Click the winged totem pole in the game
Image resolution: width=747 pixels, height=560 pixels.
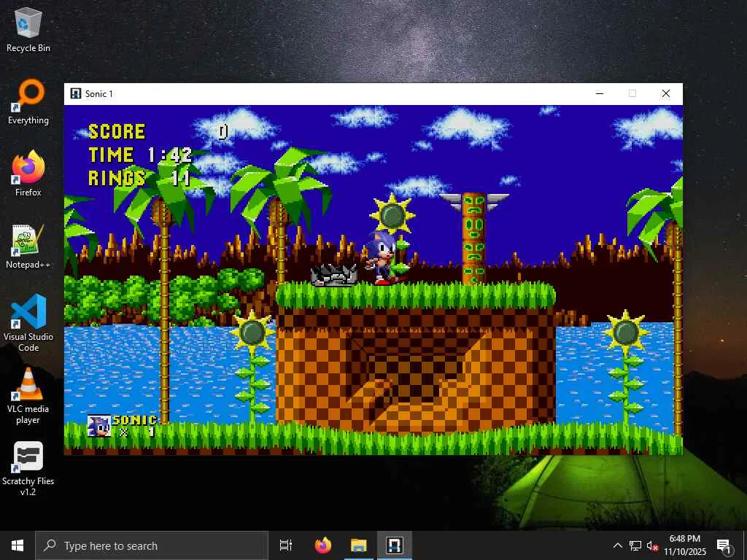pyautogui.click(x=473, y=238)
